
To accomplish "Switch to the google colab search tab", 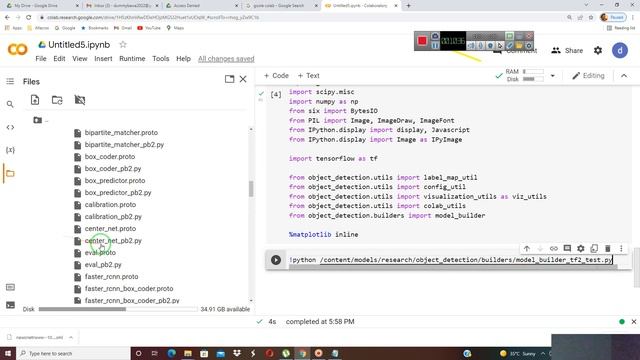I will click(x=281, y=6).
